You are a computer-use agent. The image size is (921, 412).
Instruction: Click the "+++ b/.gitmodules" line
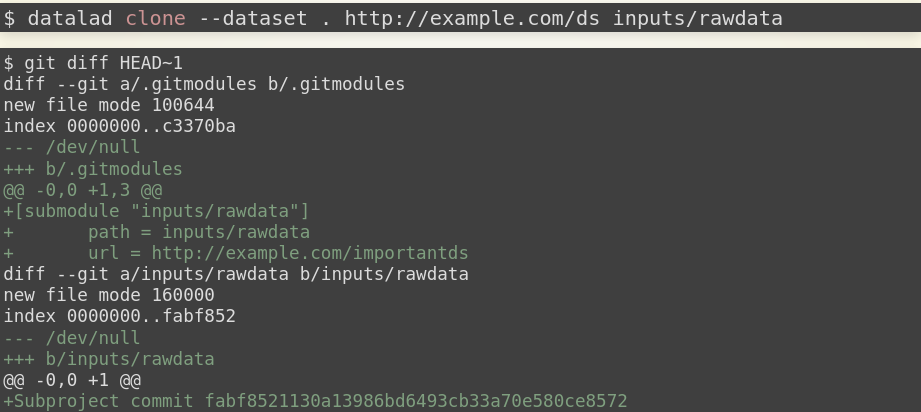point(93,169)
